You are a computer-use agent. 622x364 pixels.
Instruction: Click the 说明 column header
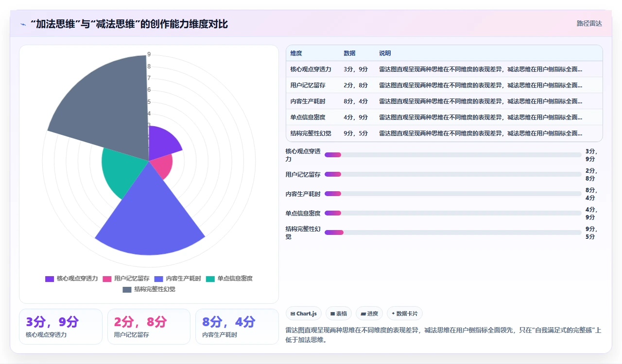(385, 53)
